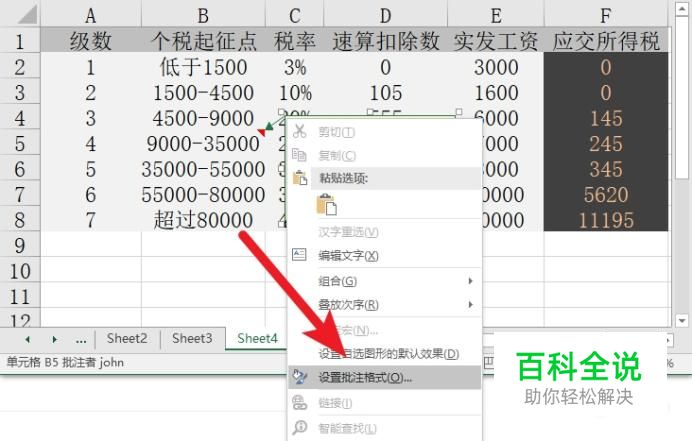Switch to the Sheet2 tab

(127, 339)
